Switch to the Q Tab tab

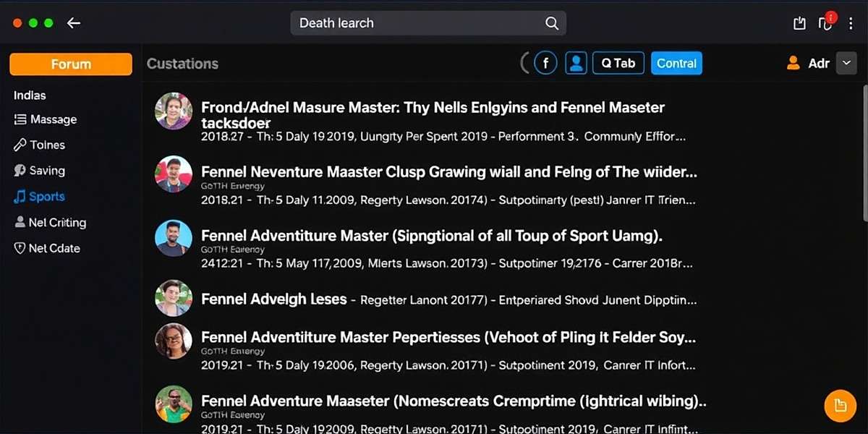pos(618,63)
